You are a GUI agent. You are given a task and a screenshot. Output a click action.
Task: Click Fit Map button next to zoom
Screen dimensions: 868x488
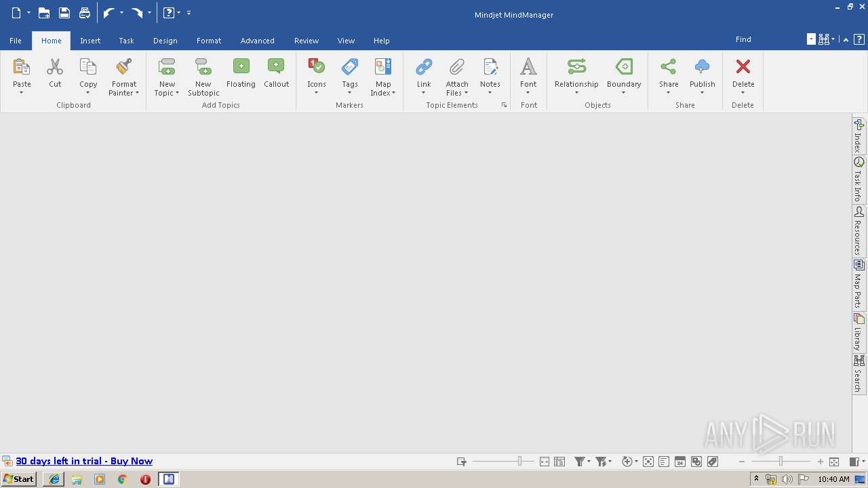point(834,462)
